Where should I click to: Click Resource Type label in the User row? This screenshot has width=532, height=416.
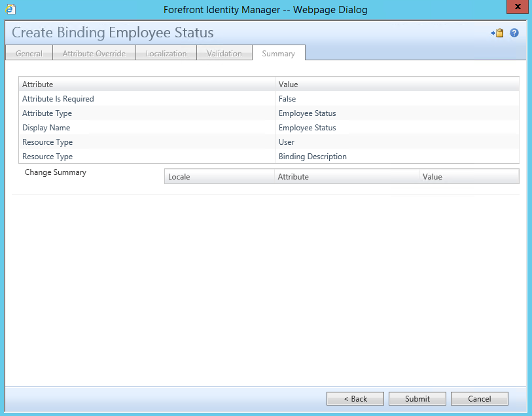(x=48, y=142)
